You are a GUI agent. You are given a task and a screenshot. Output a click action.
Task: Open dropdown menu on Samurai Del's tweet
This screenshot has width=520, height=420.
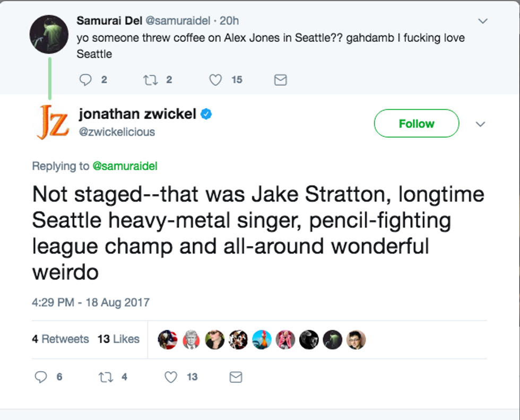(483, 21)
